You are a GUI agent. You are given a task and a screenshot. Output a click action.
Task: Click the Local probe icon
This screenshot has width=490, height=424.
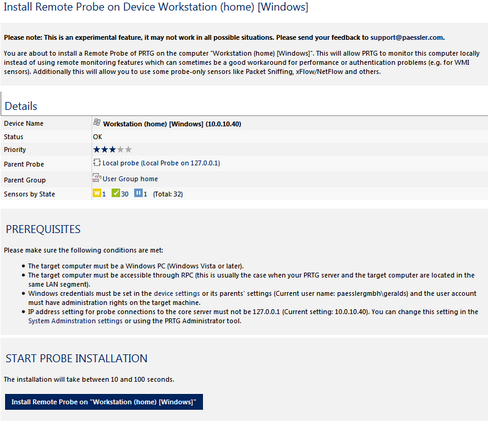click(x=97, y=163)
